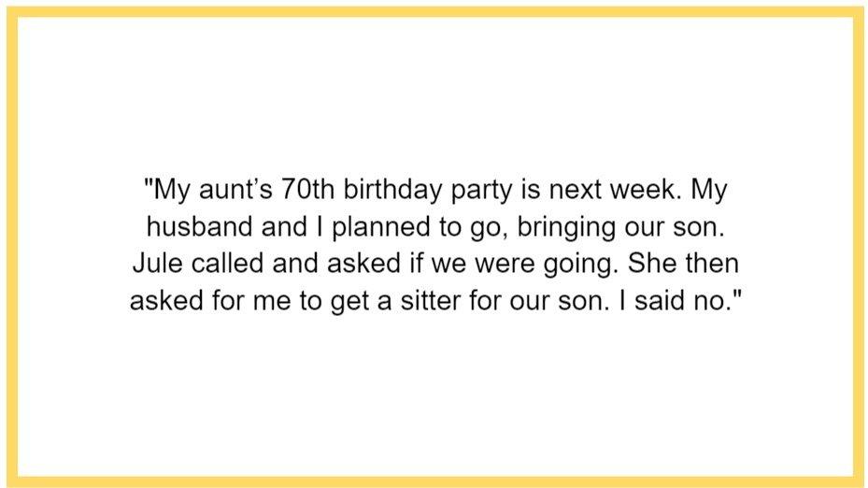Click the word "bringing"

point(566,228)
